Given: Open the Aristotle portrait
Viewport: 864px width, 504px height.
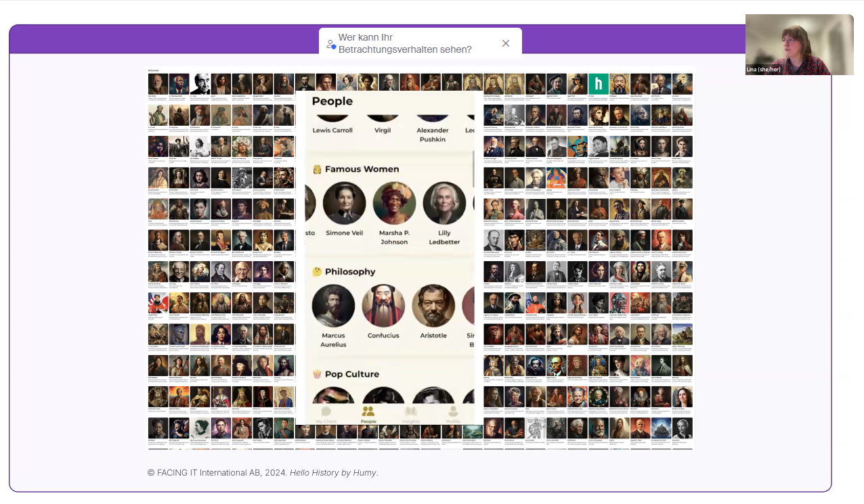Looking at the screenshot, I should [x=433, y=306].
